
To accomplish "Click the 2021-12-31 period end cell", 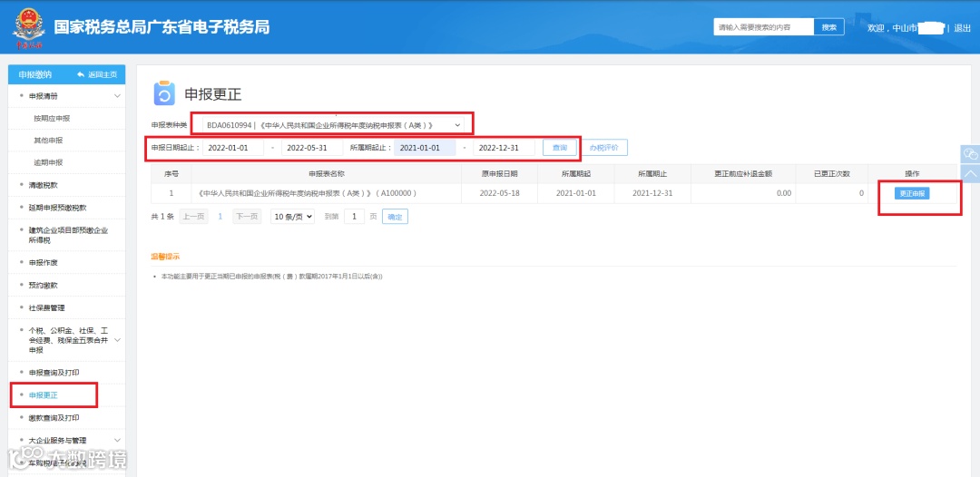I will pos(652,193).
